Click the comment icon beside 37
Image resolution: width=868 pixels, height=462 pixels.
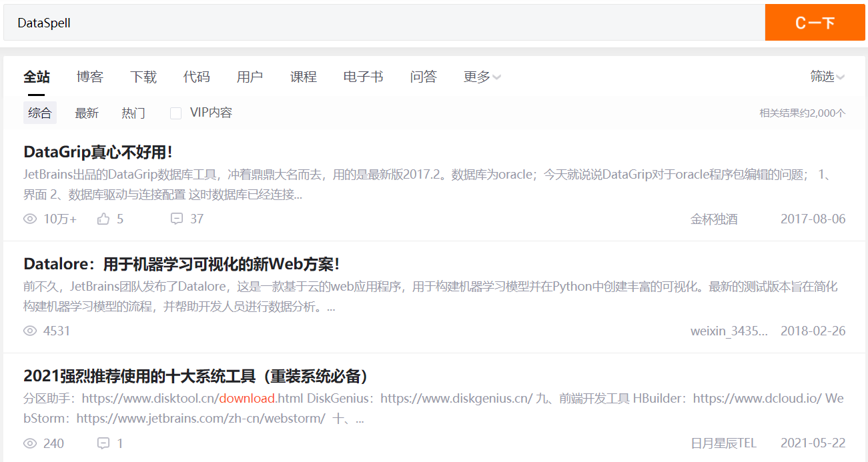pos(177,219)
